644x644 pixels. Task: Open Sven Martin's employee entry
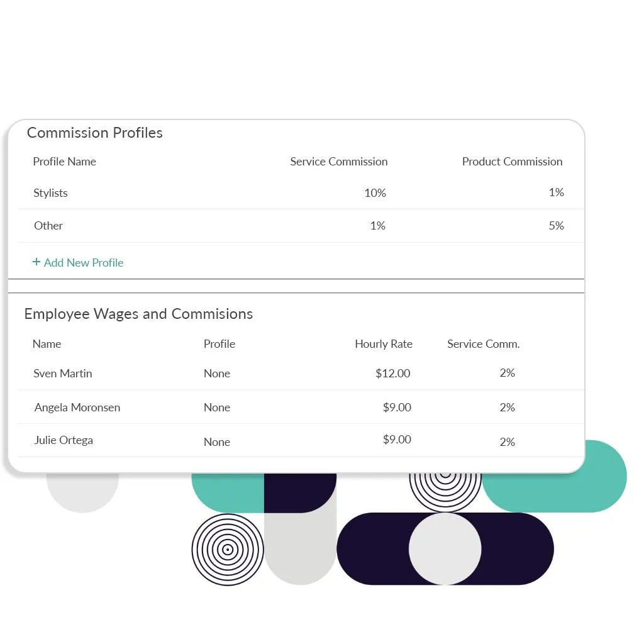pyautogui.click(x=63, y=374)
